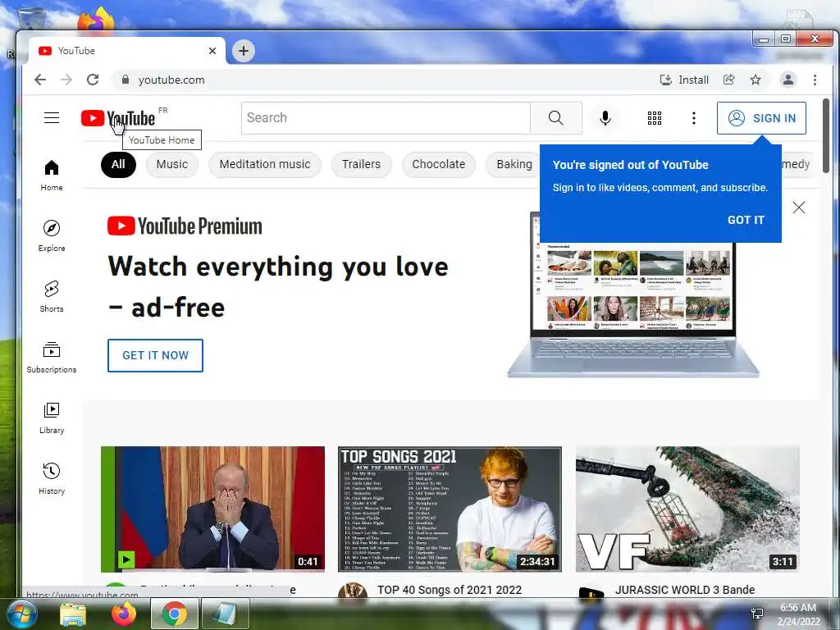Open History in the sidebar
This screenshot has height=630, width=840.
tap(52, 479)
